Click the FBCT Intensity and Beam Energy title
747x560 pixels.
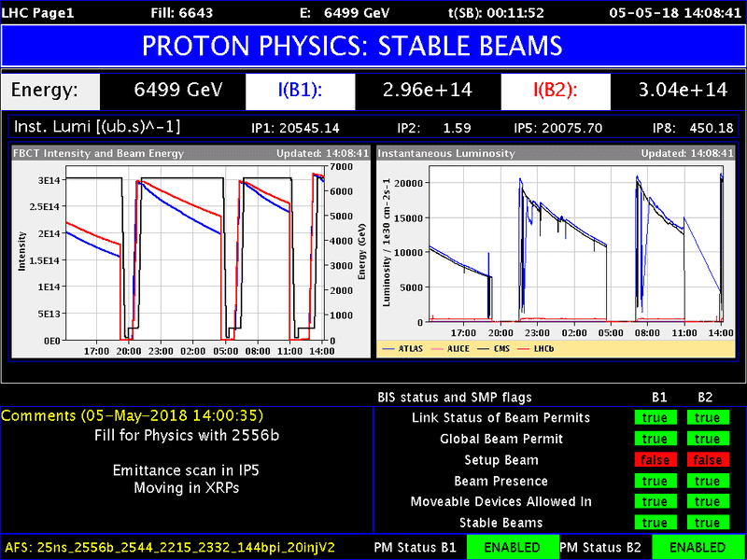click(x=98, y=153)
